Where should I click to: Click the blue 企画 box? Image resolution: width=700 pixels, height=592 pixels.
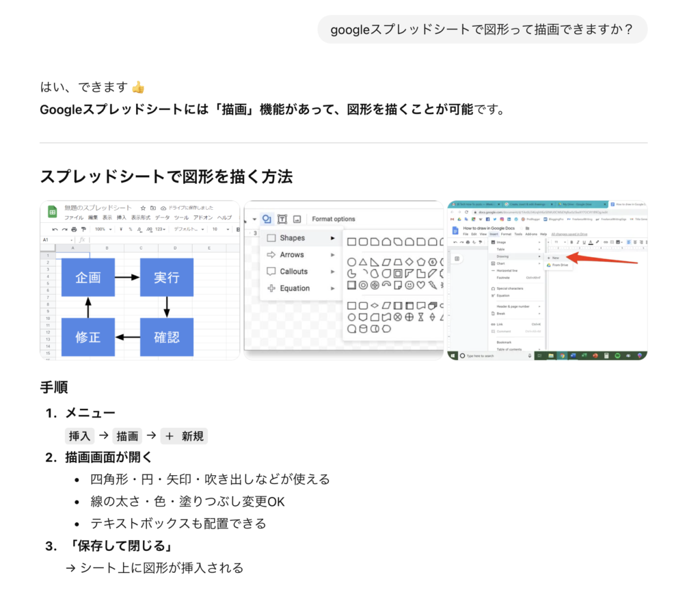click(87, 277)
